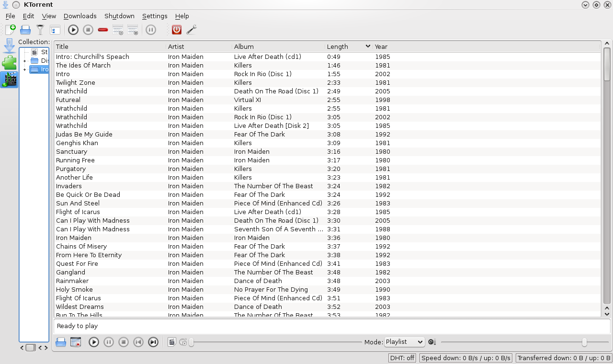Skip to next track in media controls
The height and width of the screenshot is (364, 613).
(x=153, y=342)
